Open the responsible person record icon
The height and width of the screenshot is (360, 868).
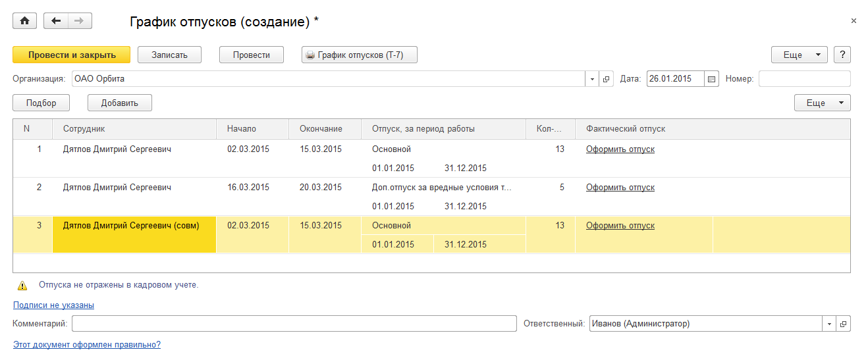point(843,324)
